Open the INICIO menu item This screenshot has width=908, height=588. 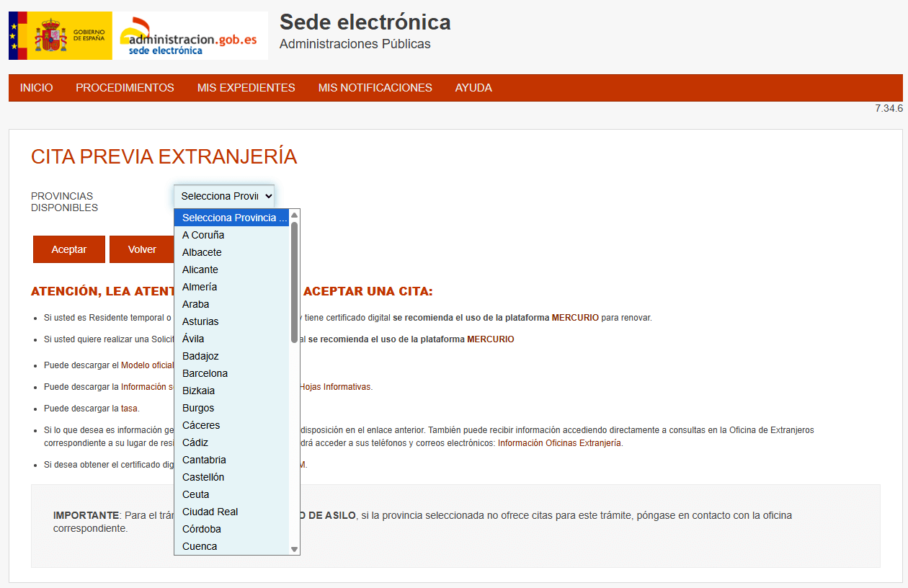tap(35, 87)
